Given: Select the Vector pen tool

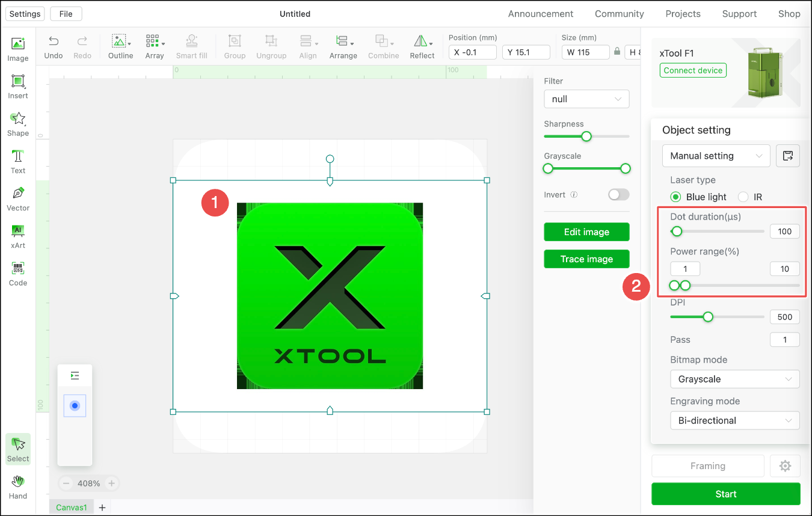Looking at the screenshot, I should point(18,198).
